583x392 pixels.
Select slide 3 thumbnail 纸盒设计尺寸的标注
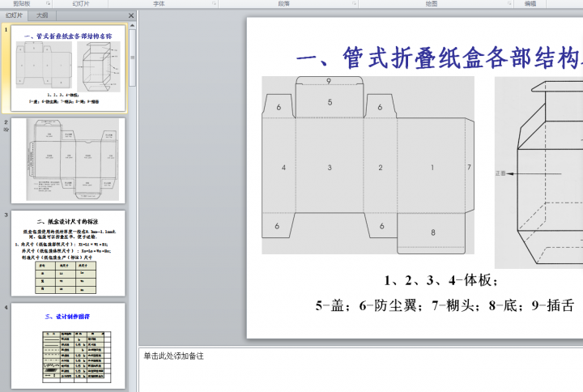[x=68, y=253]
